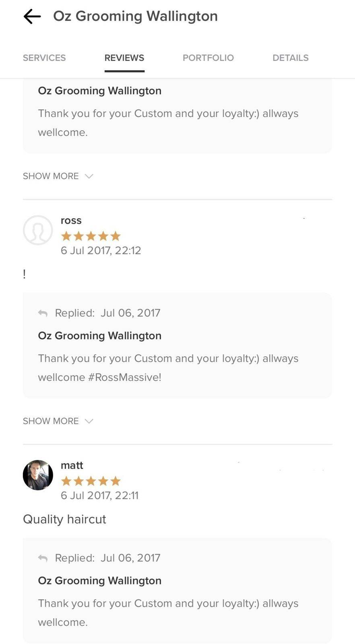Viewport: 355px width, 644px height.
Task: Click the reply arrow in ross's review
Action: click(x=43, y=313)
